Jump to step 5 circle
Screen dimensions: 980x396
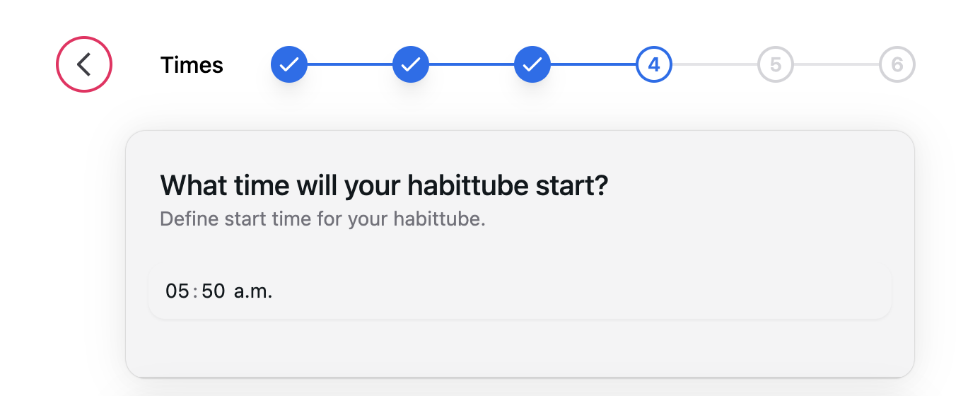[776, 65]
